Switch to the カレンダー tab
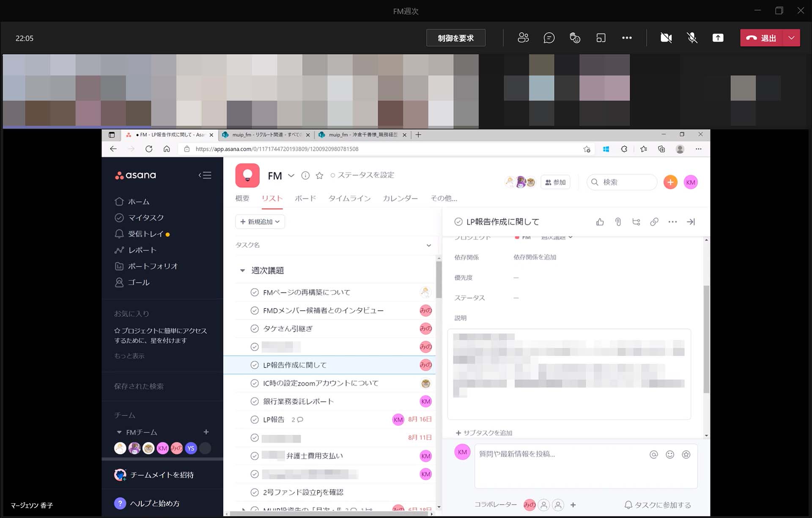The height and width of the screenshot is (518, 812). 400,198
